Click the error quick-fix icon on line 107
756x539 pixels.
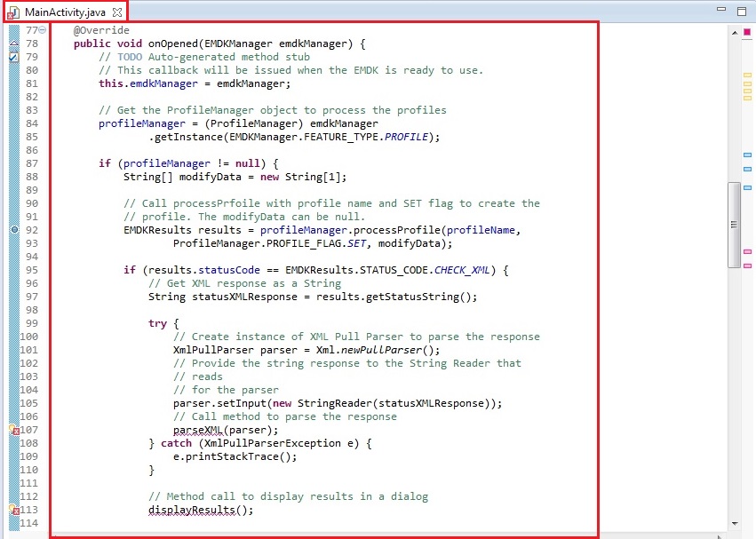(x=13, y=431)
